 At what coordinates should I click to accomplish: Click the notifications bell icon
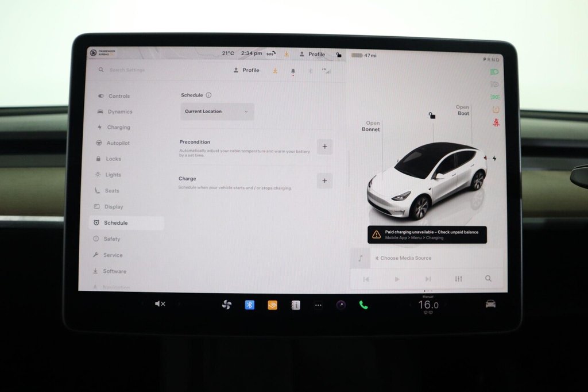pos(293,71)
